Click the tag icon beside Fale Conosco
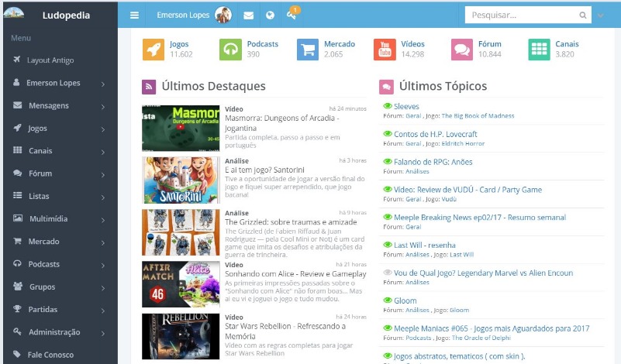 (x=16, y=354)
